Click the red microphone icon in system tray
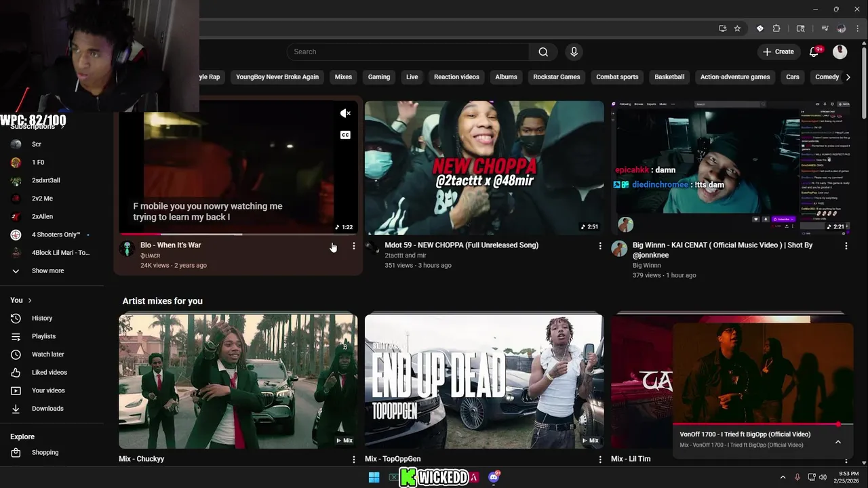The image size is (868, 488). point(797,477)
